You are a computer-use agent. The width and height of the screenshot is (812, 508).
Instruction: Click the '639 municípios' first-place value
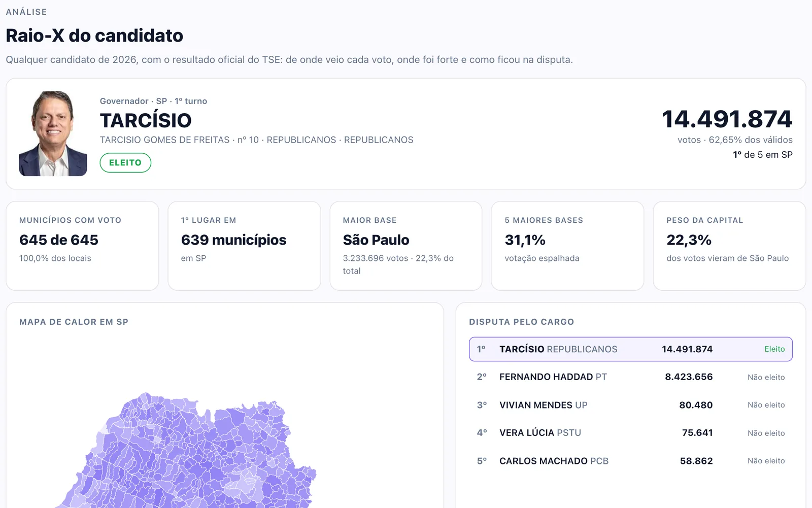click(x=233, y=240)
